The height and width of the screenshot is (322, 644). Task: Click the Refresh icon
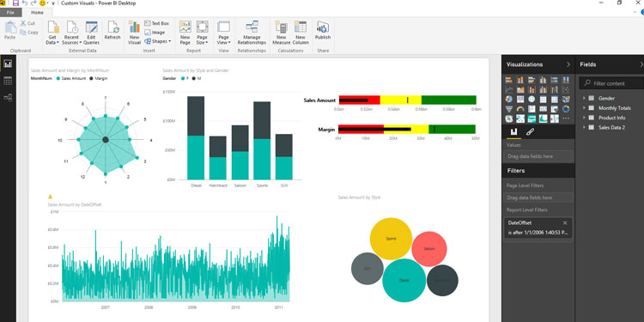[x=112, y=30]
